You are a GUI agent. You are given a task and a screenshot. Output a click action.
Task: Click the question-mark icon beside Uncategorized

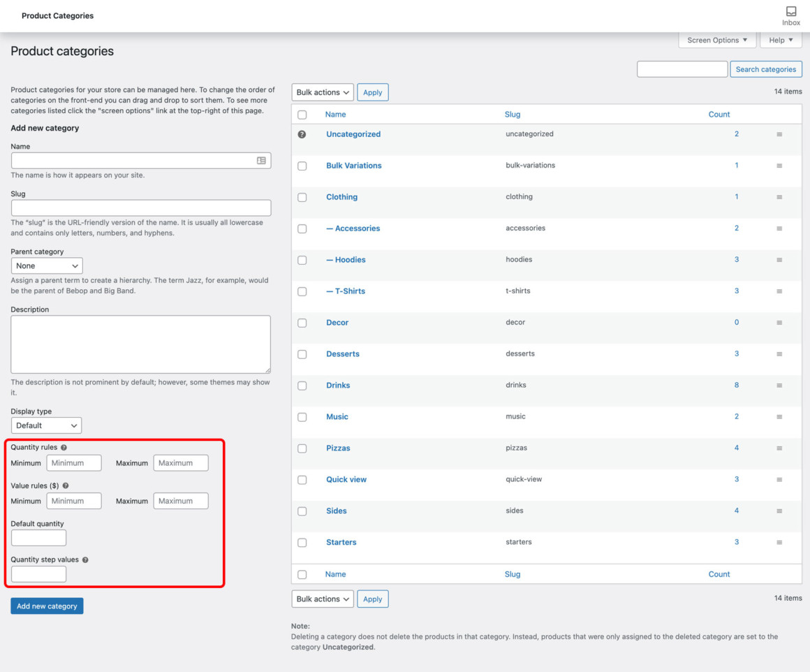(302, 134)
